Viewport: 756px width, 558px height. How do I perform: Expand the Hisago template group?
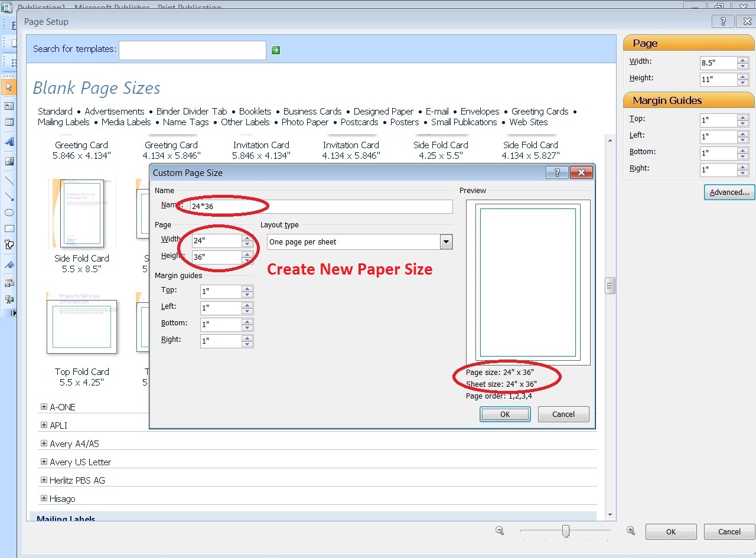[x=44, y=498]
